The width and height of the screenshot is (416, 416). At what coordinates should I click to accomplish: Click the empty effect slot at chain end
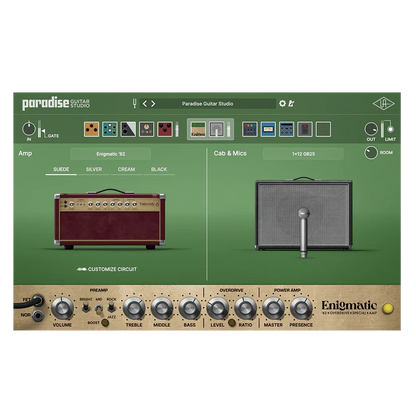(323, 129)
